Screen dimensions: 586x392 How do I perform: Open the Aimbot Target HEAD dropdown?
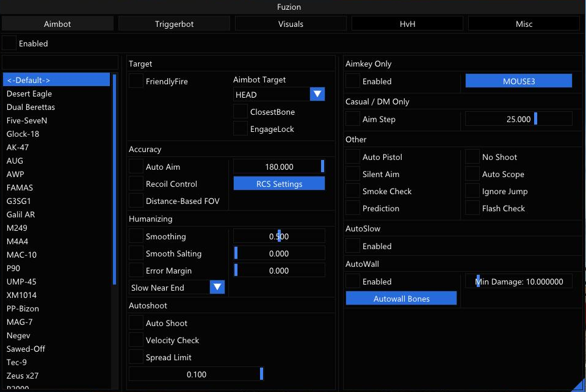pos(279,94)
